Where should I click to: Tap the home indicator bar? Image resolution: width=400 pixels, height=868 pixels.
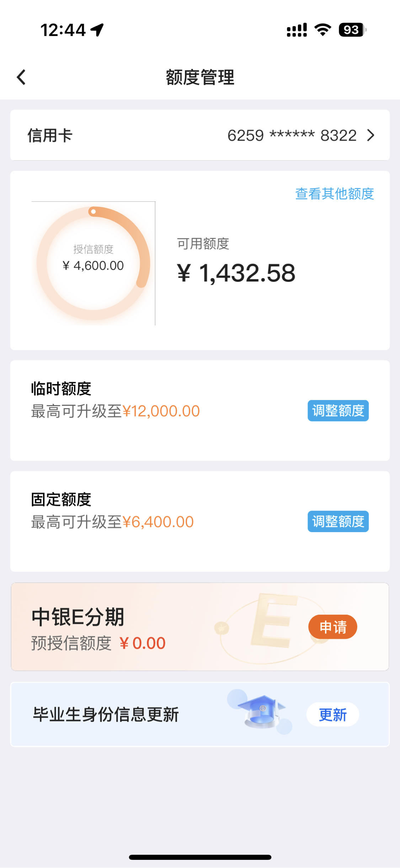pyautogui.click(x=200, y=857)
